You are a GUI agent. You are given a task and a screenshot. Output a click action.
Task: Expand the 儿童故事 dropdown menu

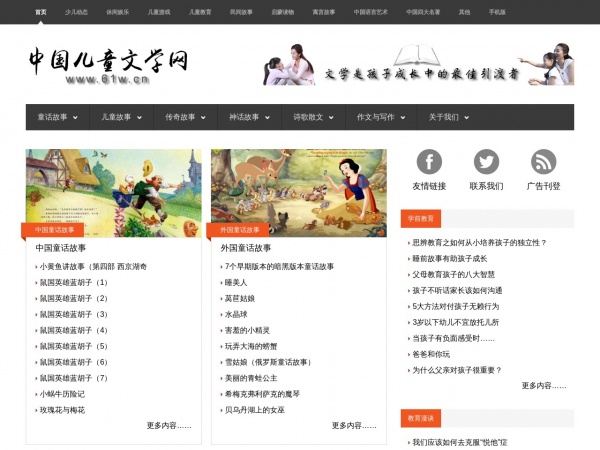(x=121, y=117)
